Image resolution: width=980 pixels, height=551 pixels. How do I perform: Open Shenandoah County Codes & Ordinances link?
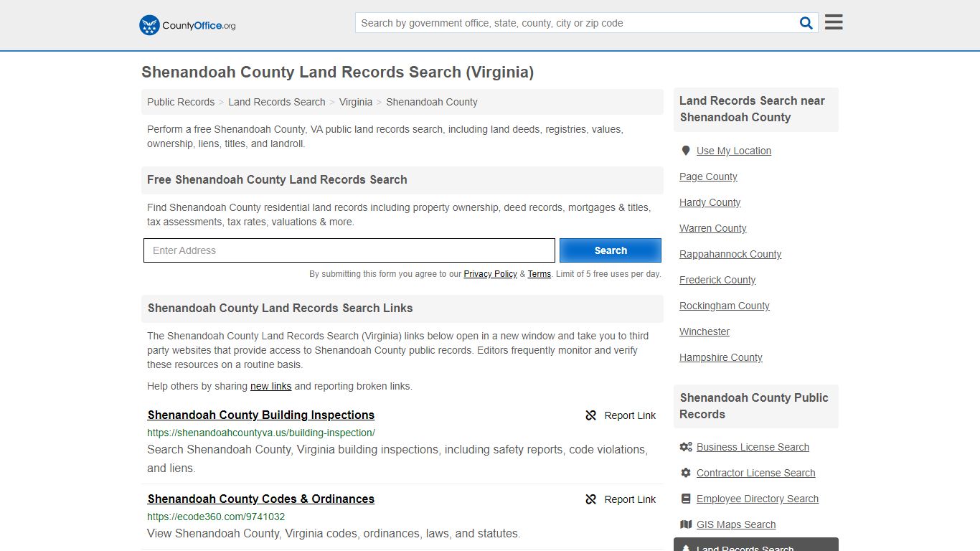click(261, 499)
